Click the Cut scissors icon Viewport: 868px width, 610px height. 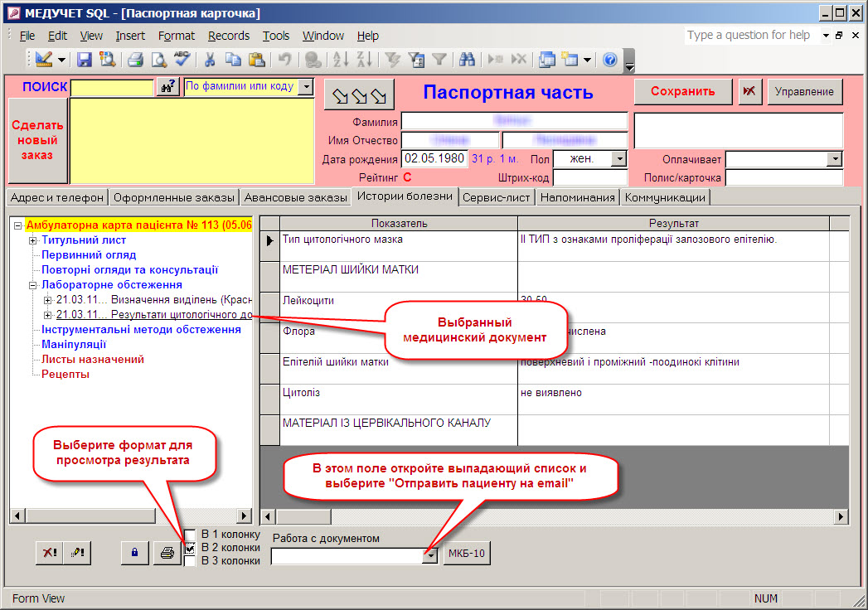tap(210, 59)
